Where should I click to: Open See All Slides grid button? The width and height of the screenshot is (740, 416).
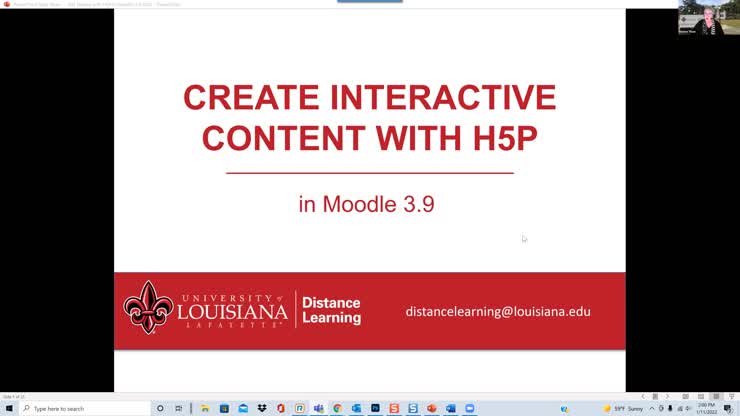click(655, 397)
